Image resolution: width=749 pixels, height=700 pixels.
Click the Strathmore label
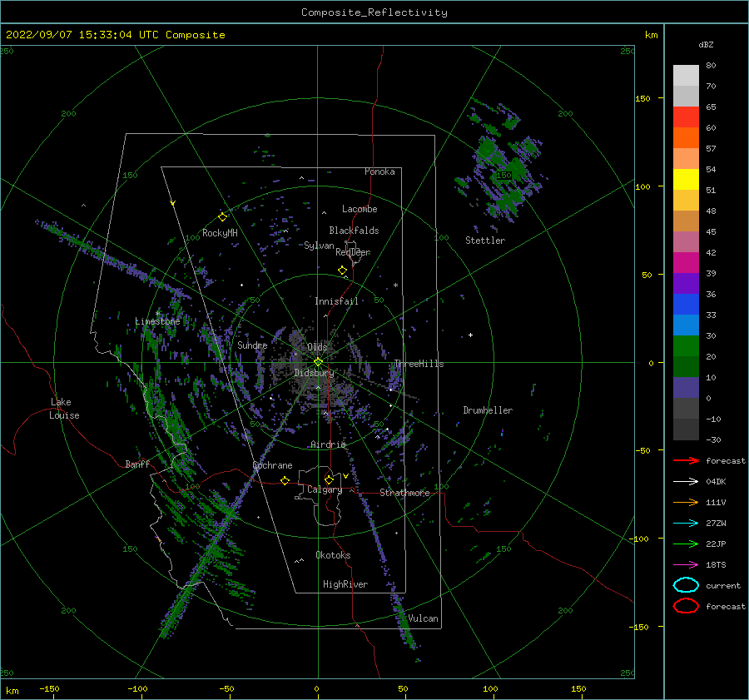(x=404, y=493)
